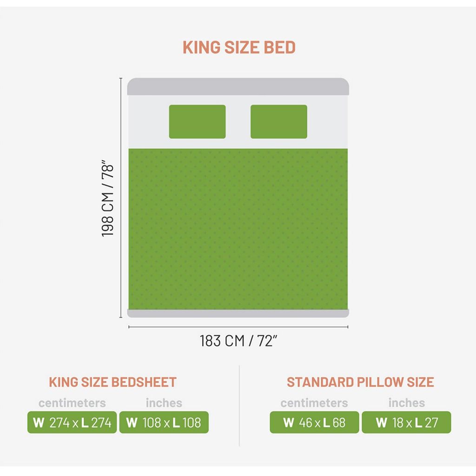This screenshot has width=476, height=476.
Task: Click the W 274 x L 274 badge
Action: [x=72, y=422]
